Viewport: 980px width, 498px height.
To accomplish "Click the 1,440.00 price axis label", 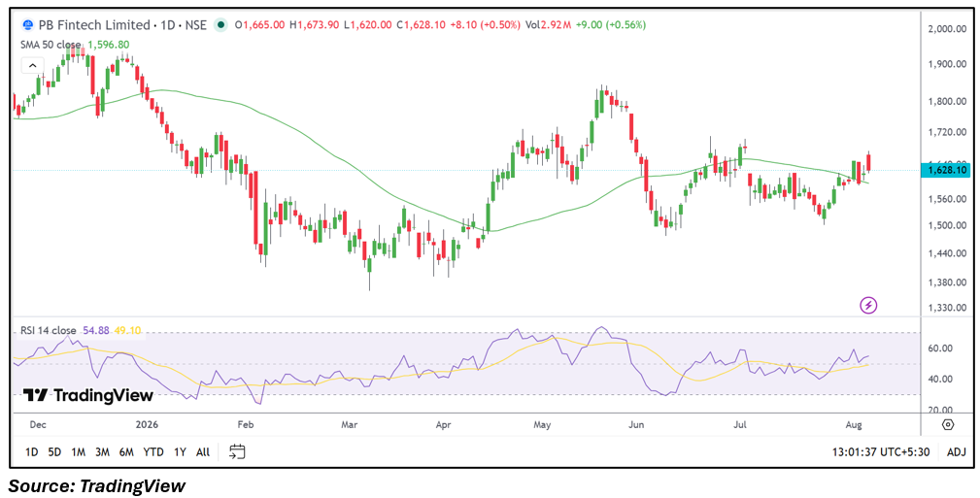I will click(948, 253).
